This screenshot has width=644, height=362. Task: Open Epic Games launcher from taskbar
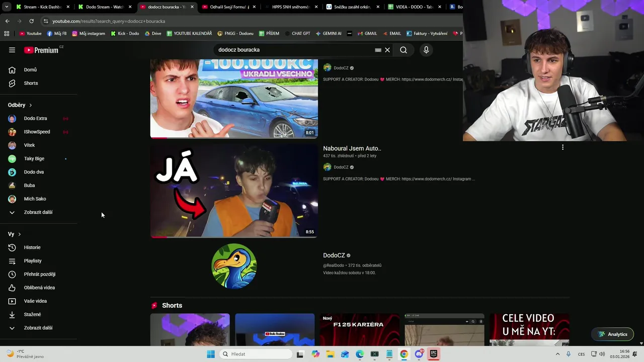click(433, 354)
